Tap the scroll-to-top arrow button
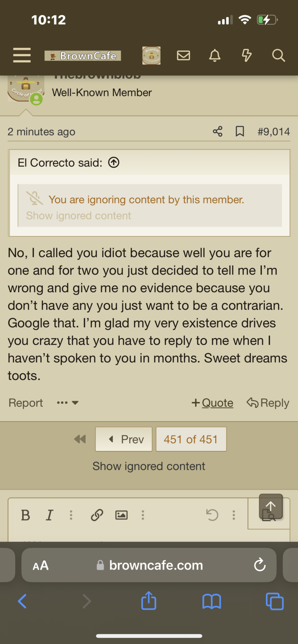Viewport: 298px width, 644px height. [x=271, y=506]
